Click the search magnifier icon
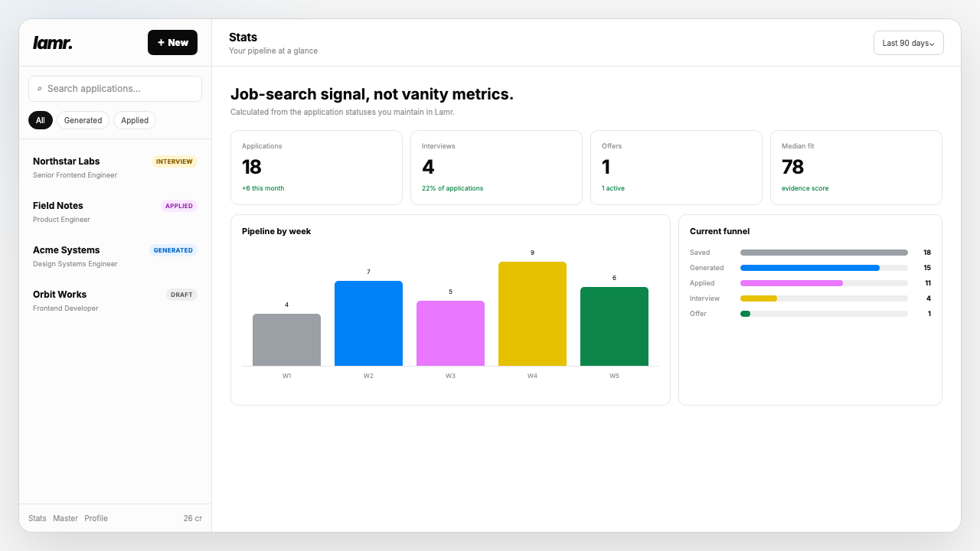 (40, 89)
